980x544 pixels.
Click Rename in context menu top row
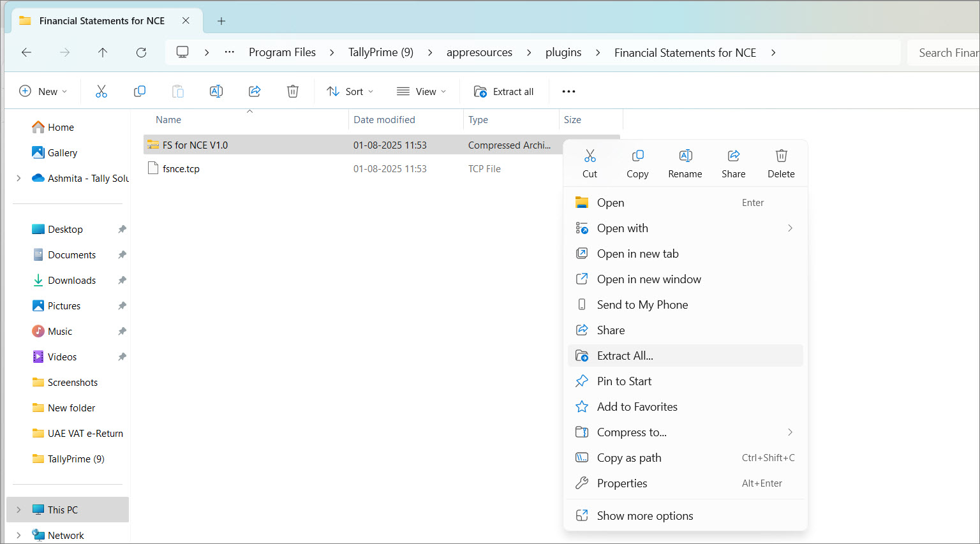coord(685,164)
